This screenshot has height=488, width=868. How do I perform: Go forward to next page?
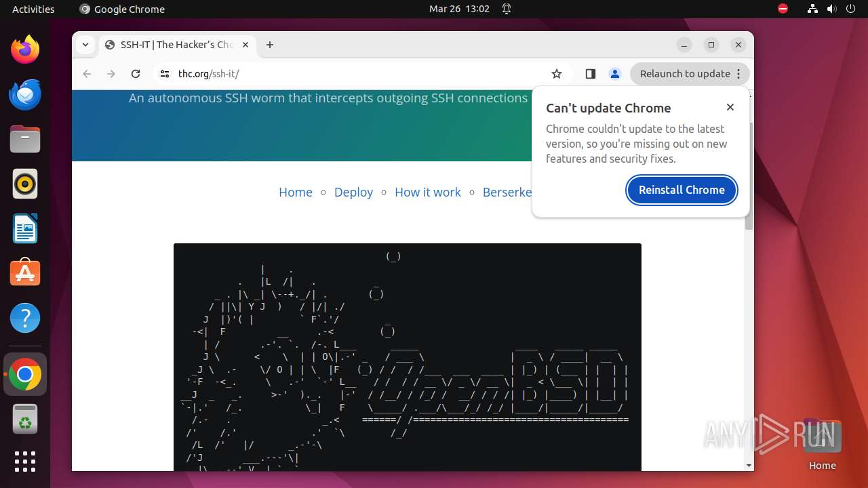[x=111, y=74]
